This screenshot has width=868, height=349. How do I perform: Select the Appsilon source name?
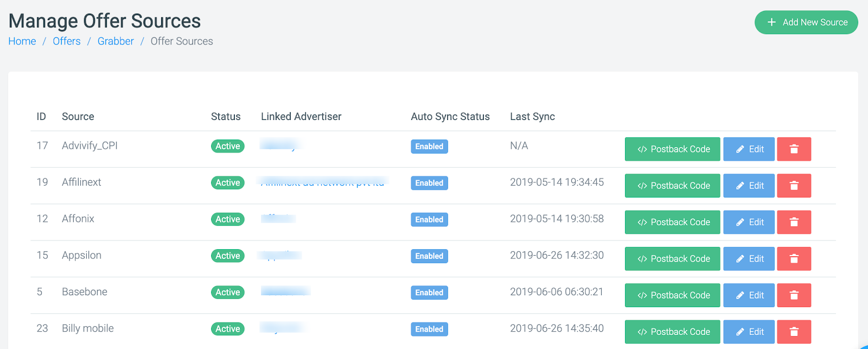tap(81, 255)
